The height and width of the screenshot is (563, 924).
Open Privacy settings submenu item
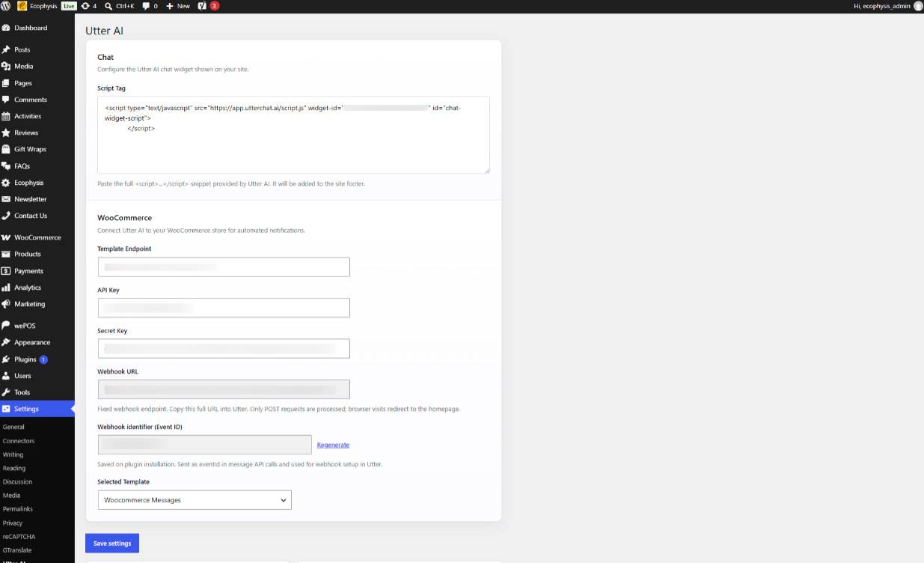13,523
